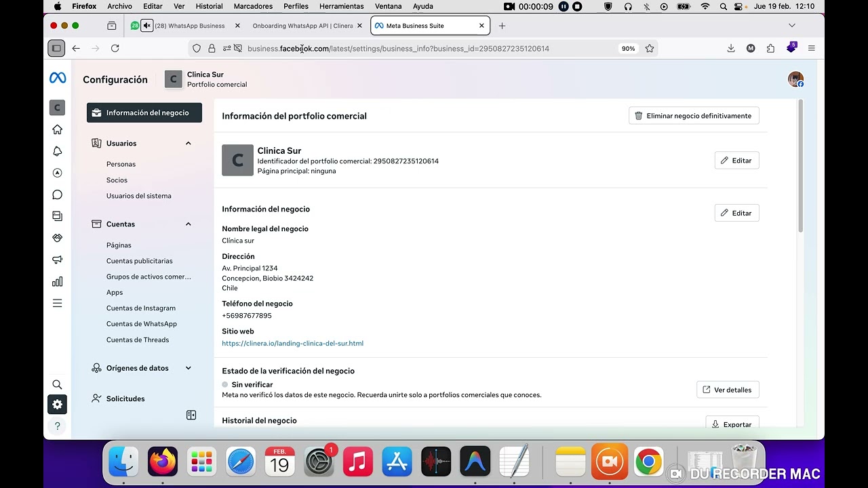Click Ver detalles for verification status
The width and height of the screenshot is (868, 488).
pos(728,390)
